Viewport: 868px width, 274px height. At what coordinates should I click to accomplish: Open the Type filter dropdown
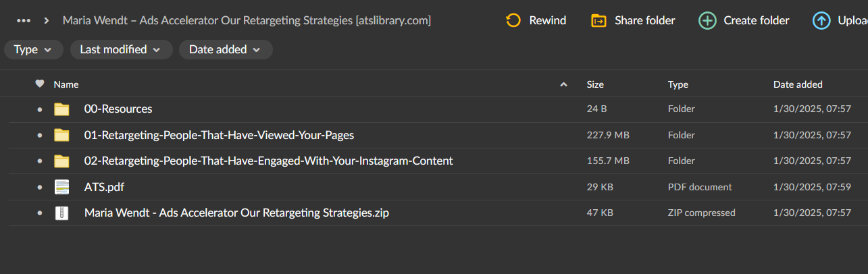pyautogui.click(x=34, y=49)
